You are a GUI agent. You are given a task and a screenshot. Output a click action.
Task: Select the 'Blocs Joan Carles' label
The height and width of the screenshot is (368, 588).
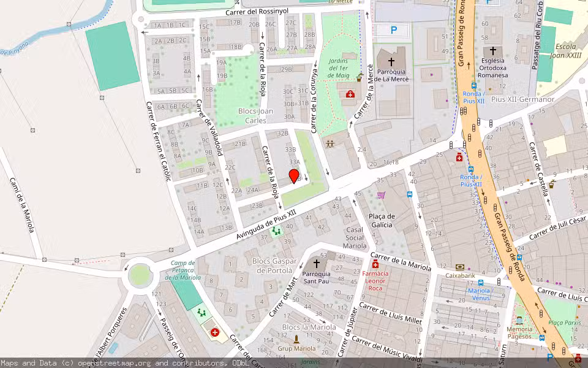(x=256, y=116)
